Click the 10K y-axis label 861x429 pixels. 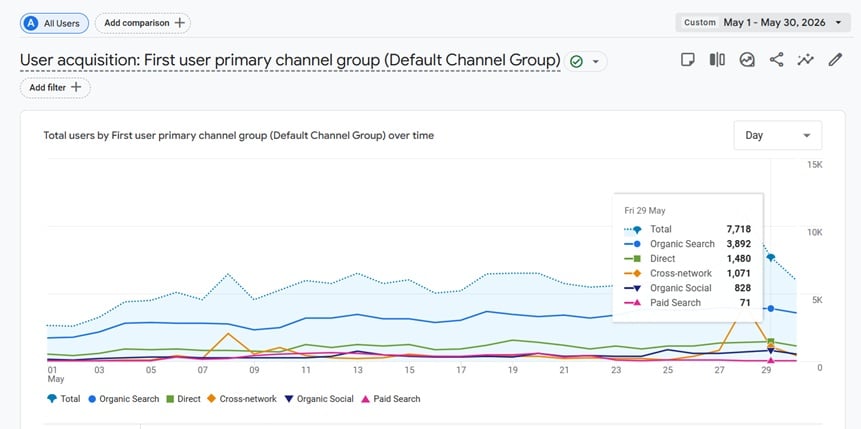click(x=814, y=232)
